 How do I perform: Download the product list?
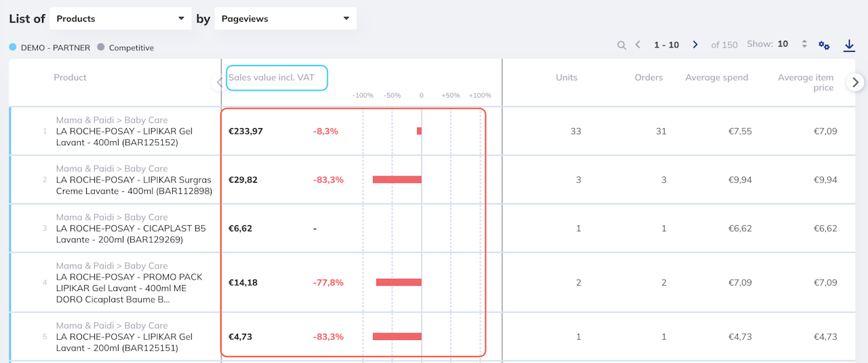849,45
